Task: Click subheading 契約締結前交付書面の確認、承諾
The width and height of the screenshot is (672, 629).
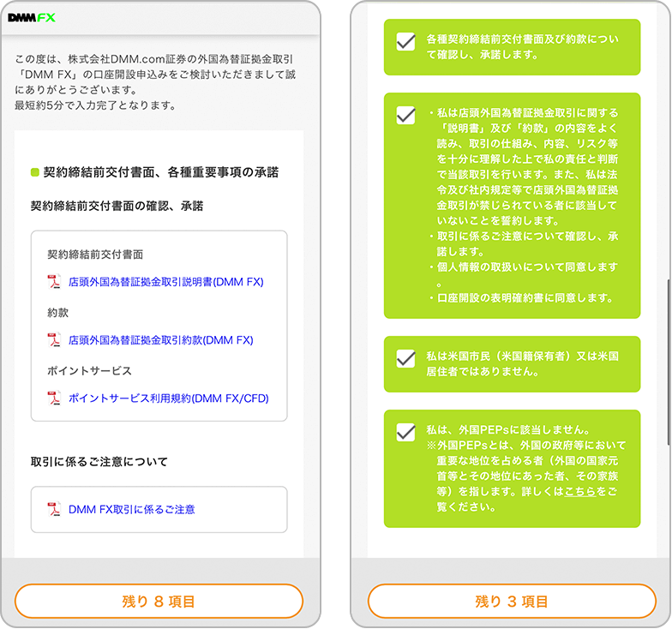Action: (x=117, y=206)
